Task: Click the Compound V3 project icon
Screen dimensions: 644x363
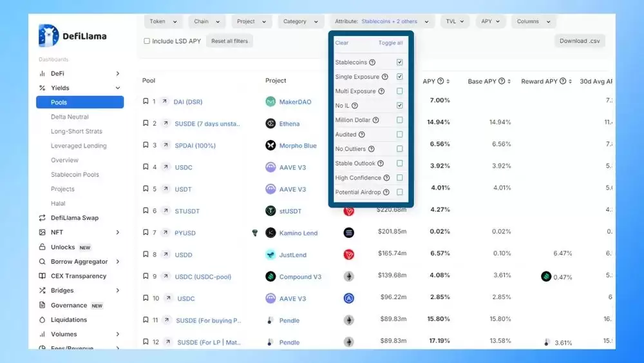Action: click(x=270, y=277)
